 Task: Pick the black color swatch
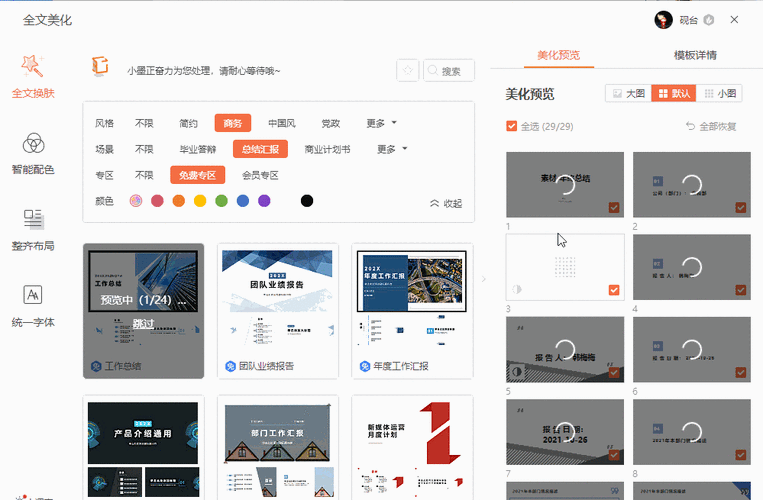307,201
